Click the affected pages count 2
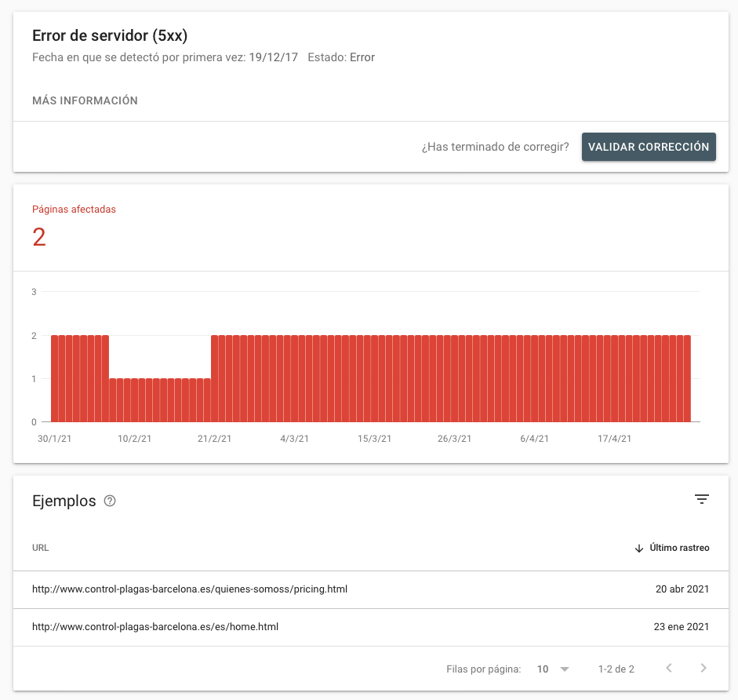Image resolution: width=738 pixels, height=700 pixels. tap(39, 236)
